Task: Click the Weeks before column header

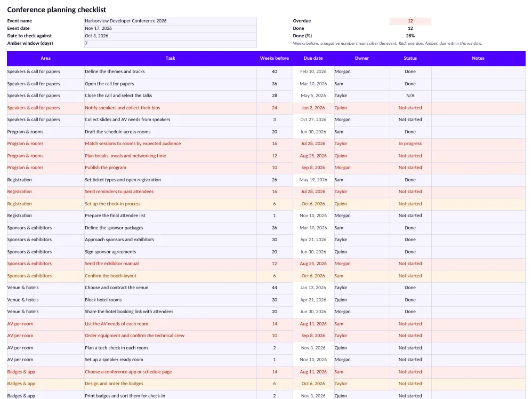Action: (275, 58)
